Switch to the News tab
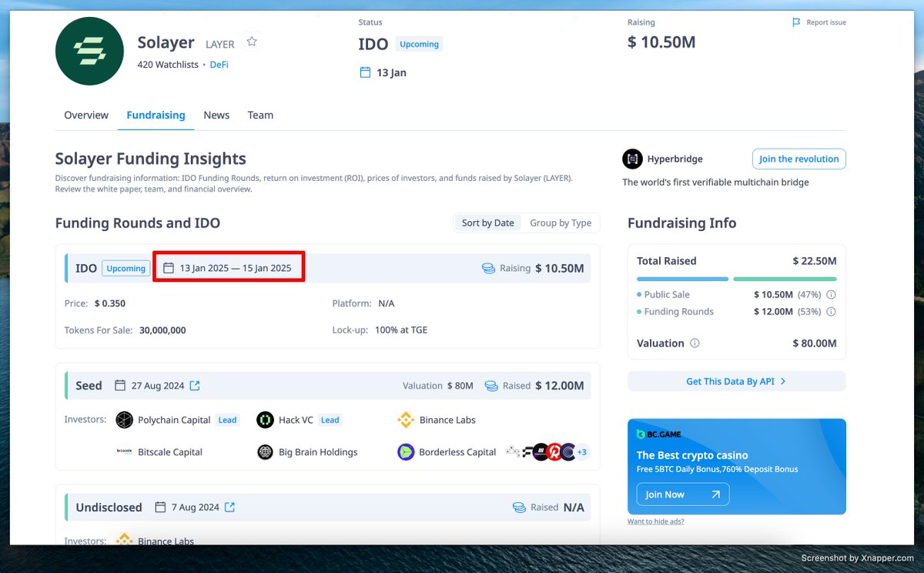The height and width of the screenshot is (573, 924). (x=216, y=115)
